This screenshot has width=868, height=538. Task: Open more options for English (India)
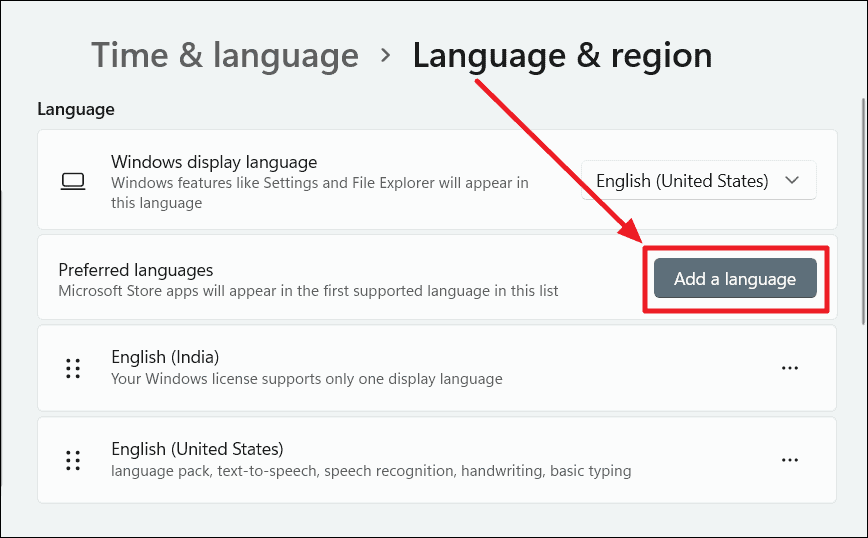790,368
